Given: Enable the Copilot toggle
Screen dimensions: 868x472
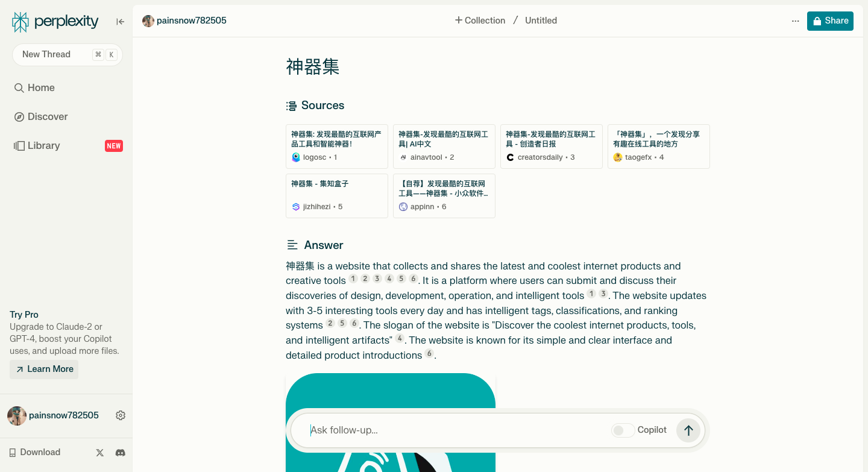Looking at the screenshot, I should (623, 430).
